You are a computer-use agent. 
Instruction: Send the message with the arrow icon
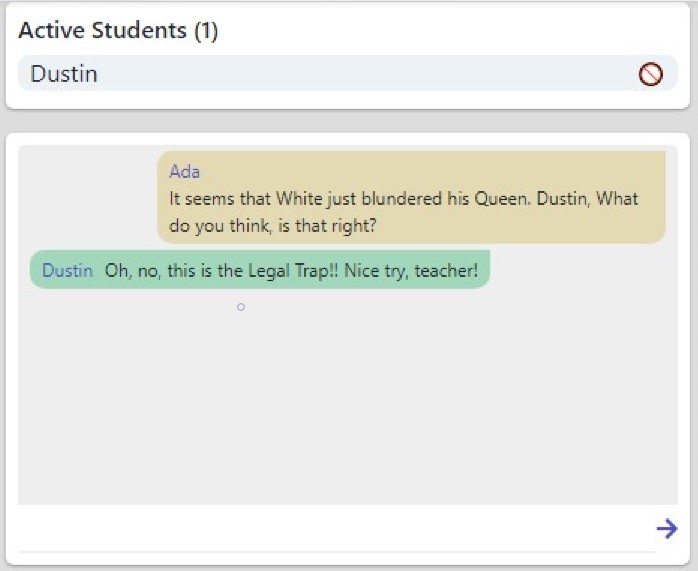[x=666, y=528]
